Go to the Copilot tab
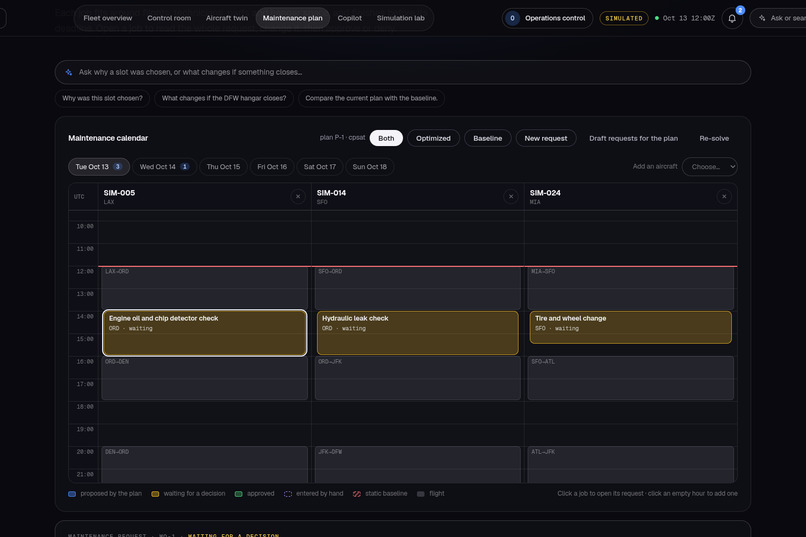Image resolution: width=806 pixels, height=537 pixels. point(350,18)
